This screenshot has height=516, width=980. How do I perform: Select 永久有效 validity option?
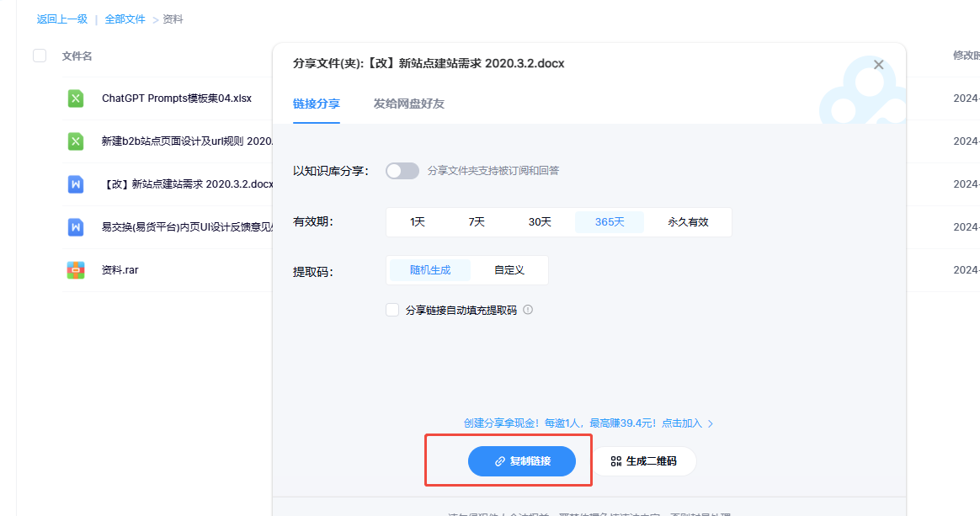pyautogui.click(x=688, y=222)
